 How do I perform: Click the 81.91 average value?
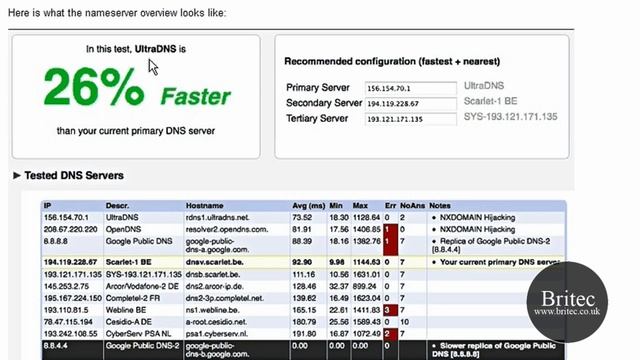pyautogui.click(x=302, y=229)
